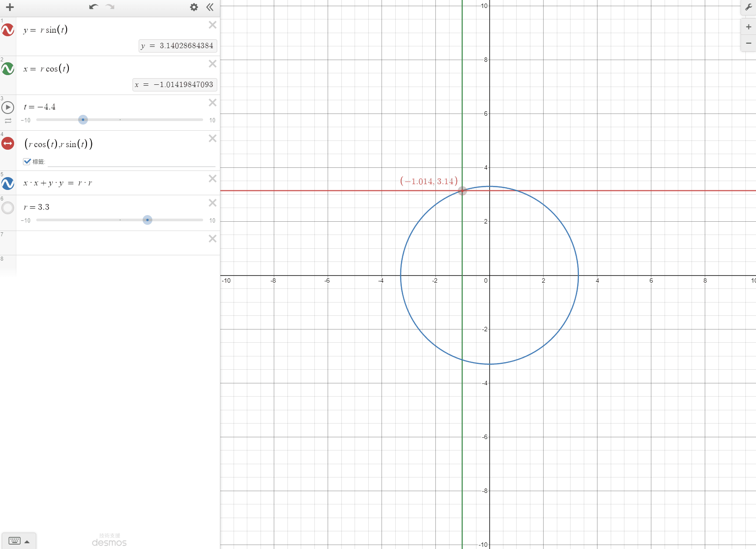756x549 pixels.
Task: Uncheck the label checkbox for the point
Action: pos(27,162)
